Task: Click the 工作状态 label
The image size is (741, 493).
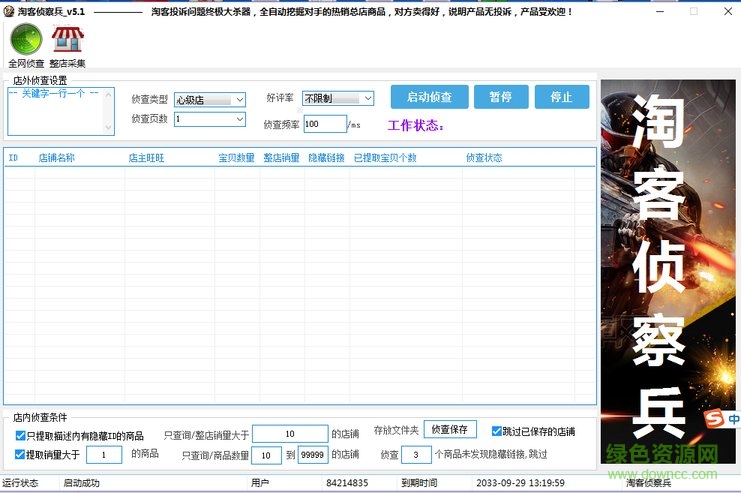Action: pos(416,125)
